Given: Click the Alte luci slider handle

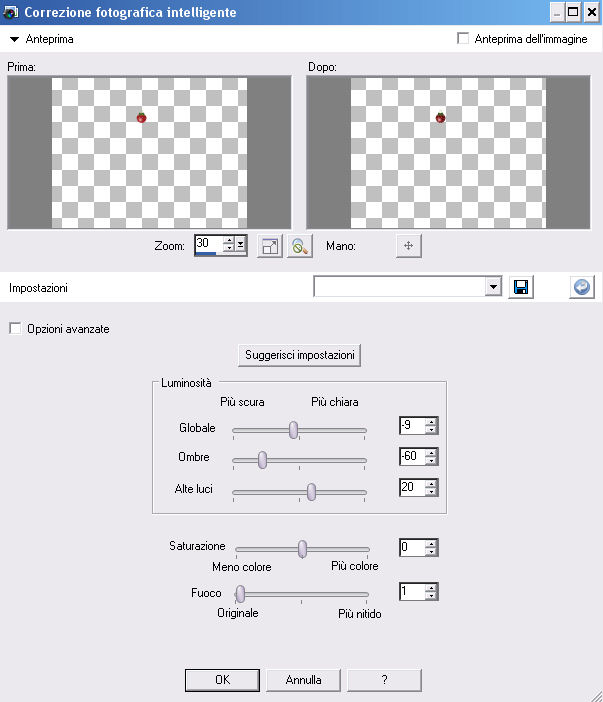Looking at the screenshot, I should [311, 492].
